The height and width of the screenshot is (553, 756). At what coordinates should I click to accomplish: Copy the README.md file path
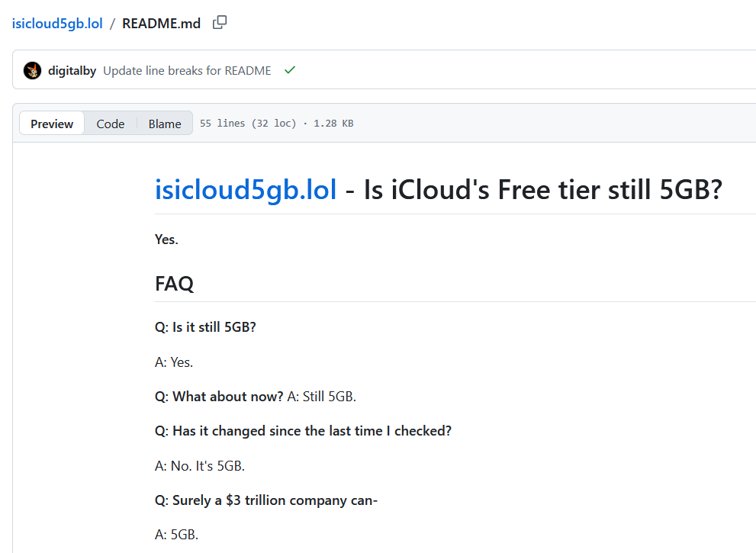pyautogui.click(x=220, y=23)
